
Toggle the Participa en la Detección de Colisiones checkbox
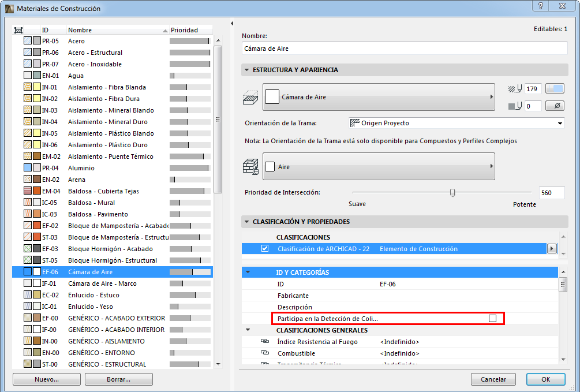(x=493, y=319)
